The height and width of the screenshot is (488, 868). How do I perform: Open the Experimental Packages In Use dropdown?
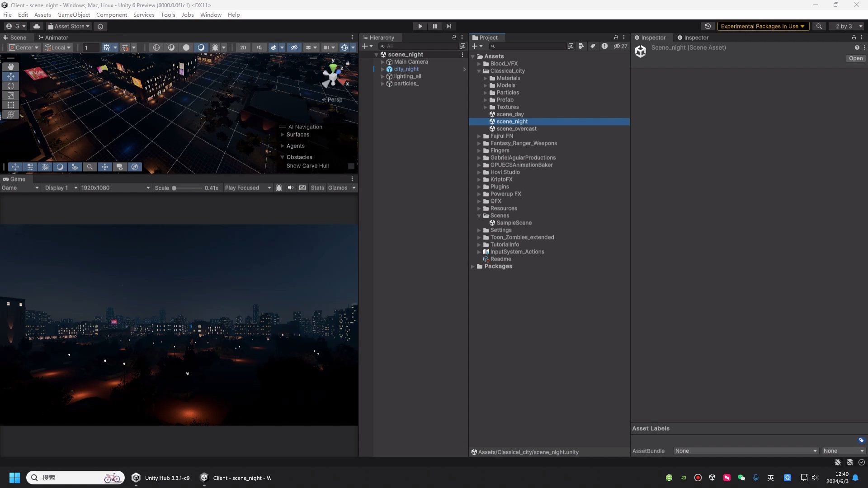(763, 26)
